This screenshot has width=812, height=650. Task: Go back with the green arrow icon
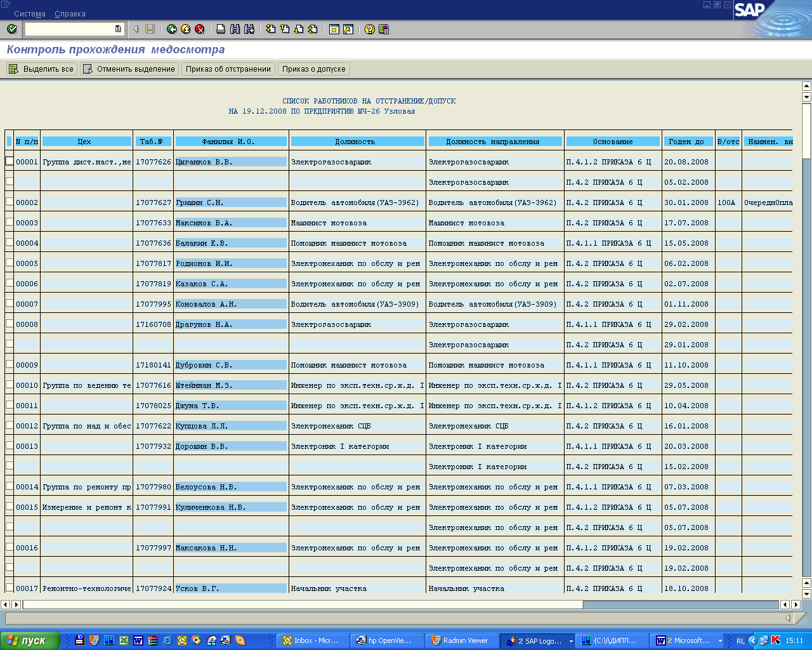172,29
